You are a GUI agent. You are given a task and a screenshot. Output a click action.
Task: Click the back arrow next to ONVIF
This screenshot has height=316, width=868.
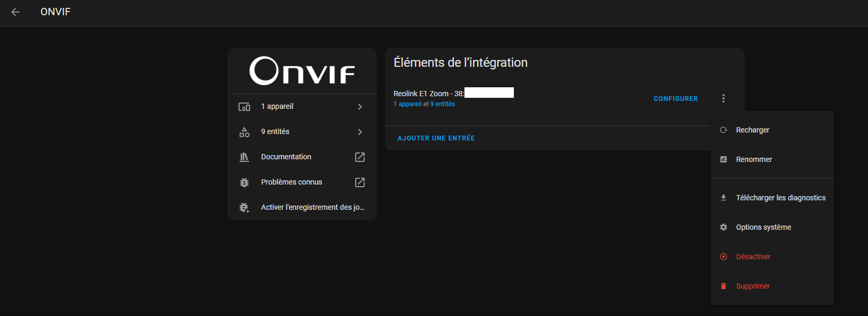coord(15,12)
